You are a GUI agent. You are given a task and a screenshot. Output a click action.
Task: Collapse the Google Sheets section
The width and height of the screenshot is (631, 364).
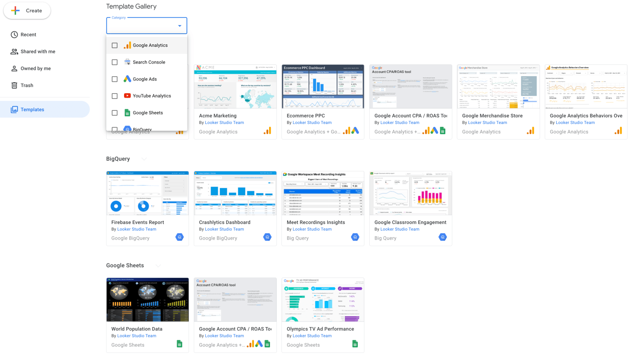159,266
